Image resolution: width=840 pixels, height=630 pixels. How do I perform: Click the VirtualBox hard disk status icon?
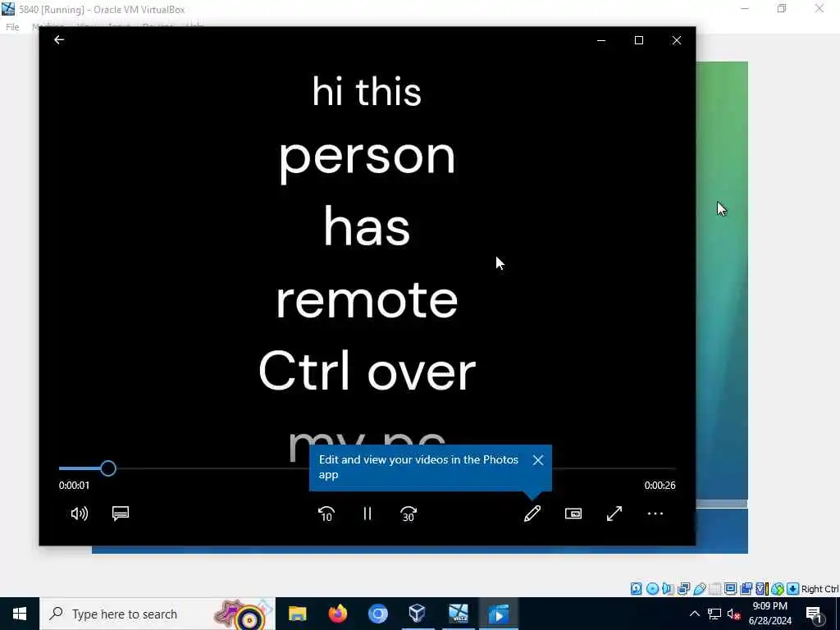point(636,589)
